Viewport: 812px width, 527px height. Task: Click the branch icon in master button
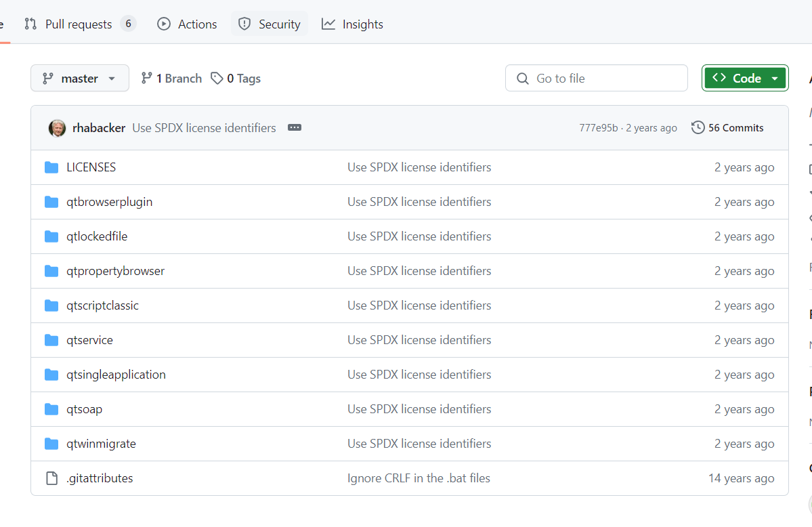click(47, 79)
